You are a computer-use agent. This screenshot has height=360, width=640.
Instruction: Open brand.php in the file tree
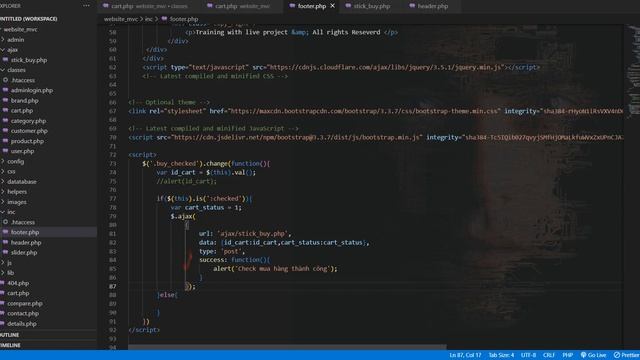pos(24,100)
